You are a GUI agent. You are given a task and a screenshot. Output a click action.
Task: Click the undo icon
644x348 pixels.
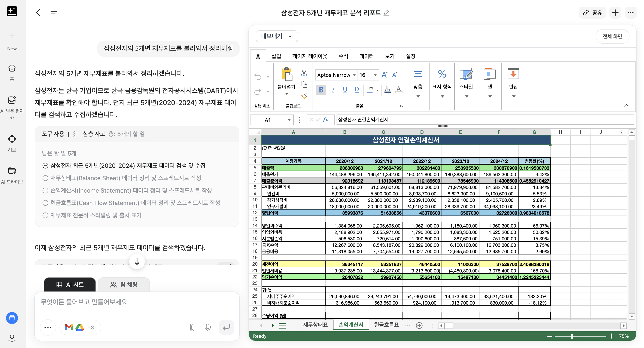(x=258, y=77)
